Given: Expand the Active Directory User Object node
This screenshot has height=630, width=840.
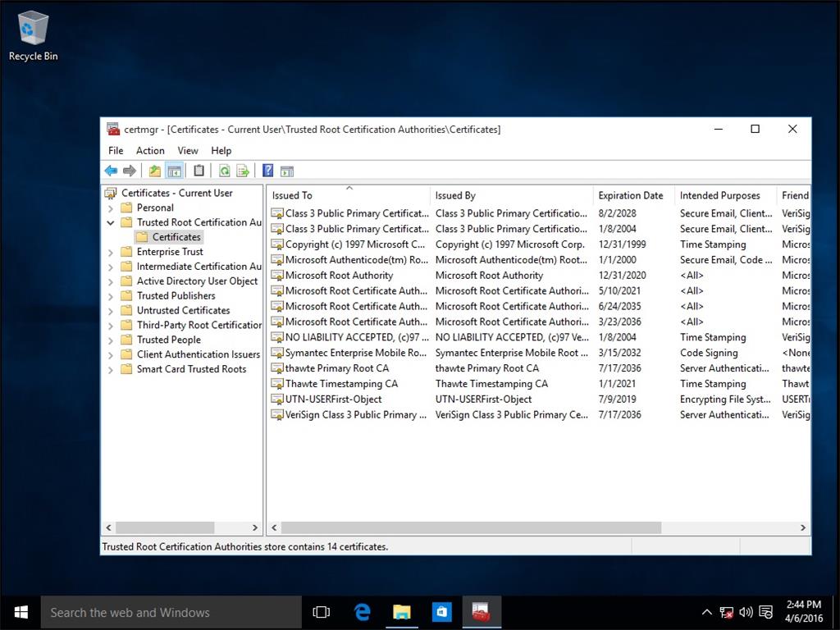Looking at the screenshot, I should [111, 282].
